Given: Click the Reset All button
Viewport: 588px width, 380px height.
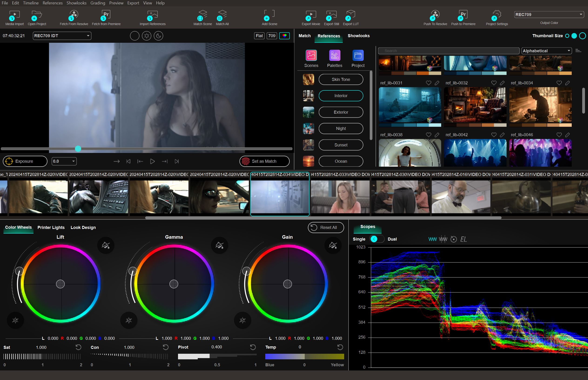Looking at the screenshot, I should pyautogui.click(x=326, y=228).
